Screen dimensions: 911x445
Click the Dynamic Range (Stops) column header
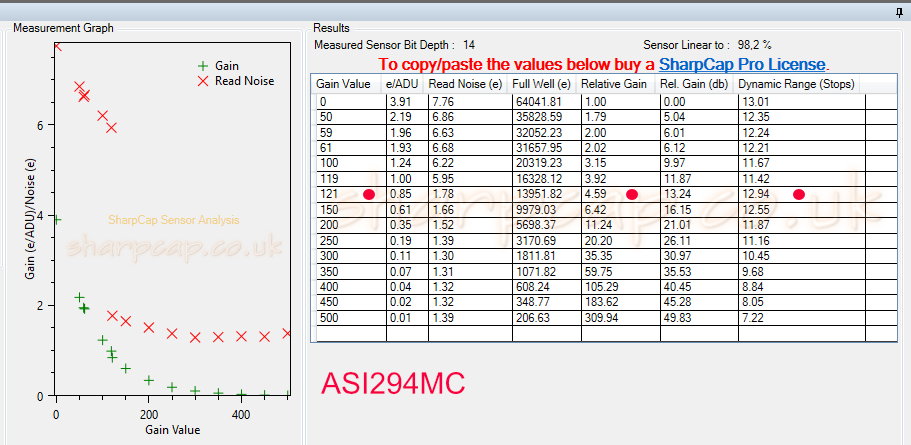tap(796, 84)
